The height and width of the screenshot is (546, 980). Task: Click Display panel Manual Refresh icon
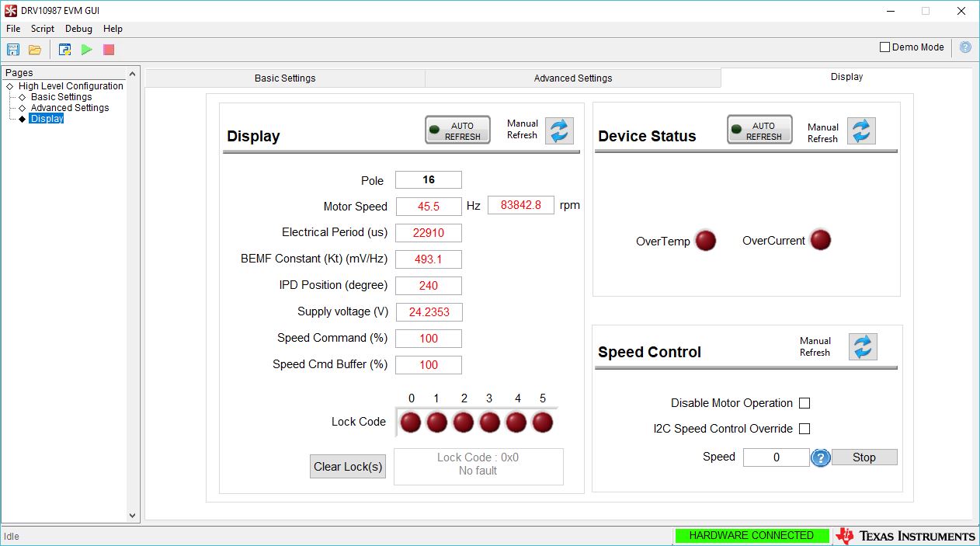[x=559, y=130]
